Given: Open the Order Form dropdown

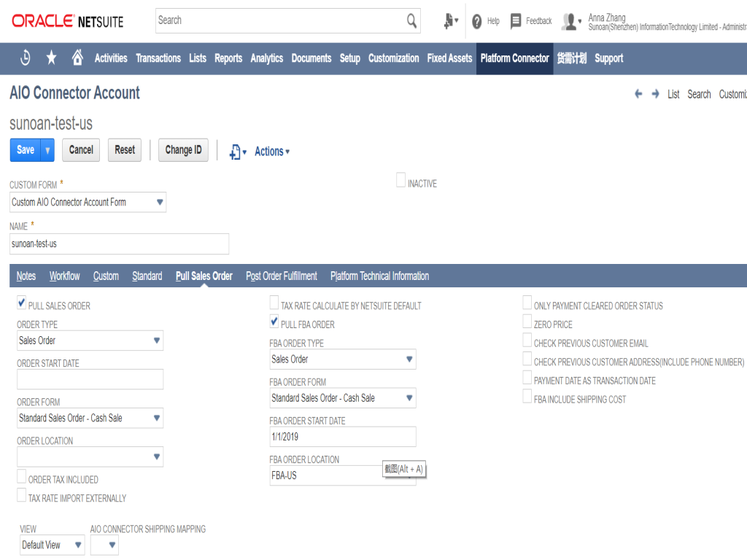Looking at the screenshot, I should (x=156, y=418).
